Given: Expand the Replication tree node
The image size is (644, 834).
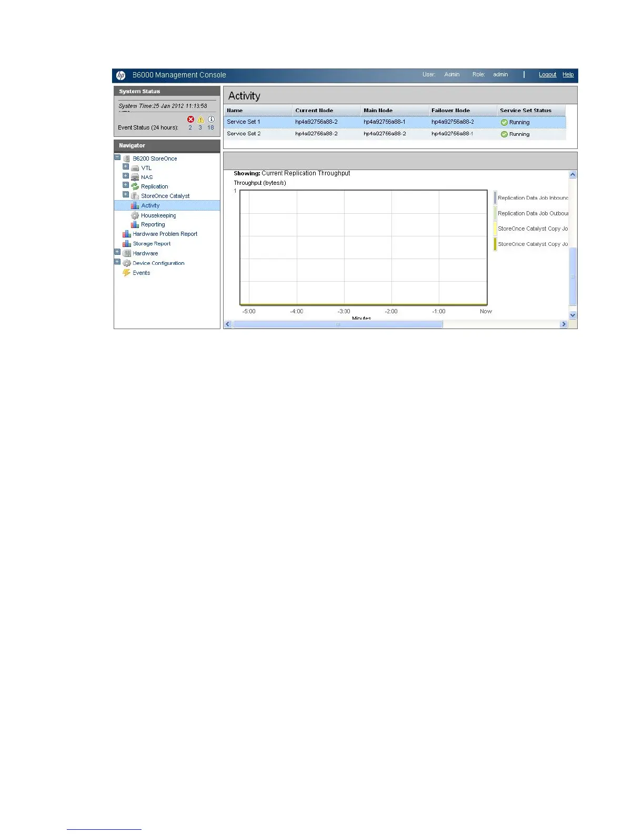Looking at the screenshot, I should click(x=126, y=185).
